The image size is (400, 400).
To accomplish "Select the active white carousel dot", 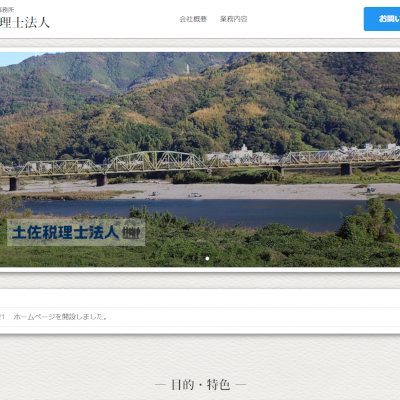I will tap(207, 258).
